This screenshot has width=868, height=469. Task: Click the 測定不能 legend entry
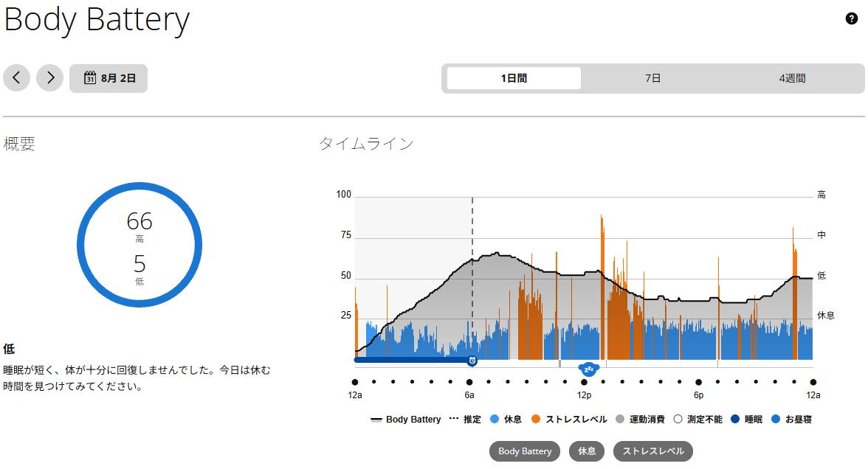[698, 419]
